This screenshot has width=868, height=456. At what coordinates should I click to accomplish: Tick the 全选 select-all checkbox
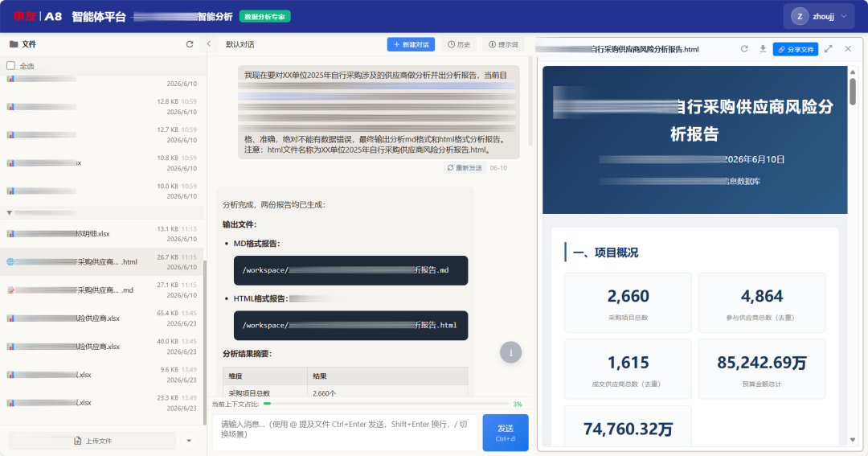(x=10, y=66)
